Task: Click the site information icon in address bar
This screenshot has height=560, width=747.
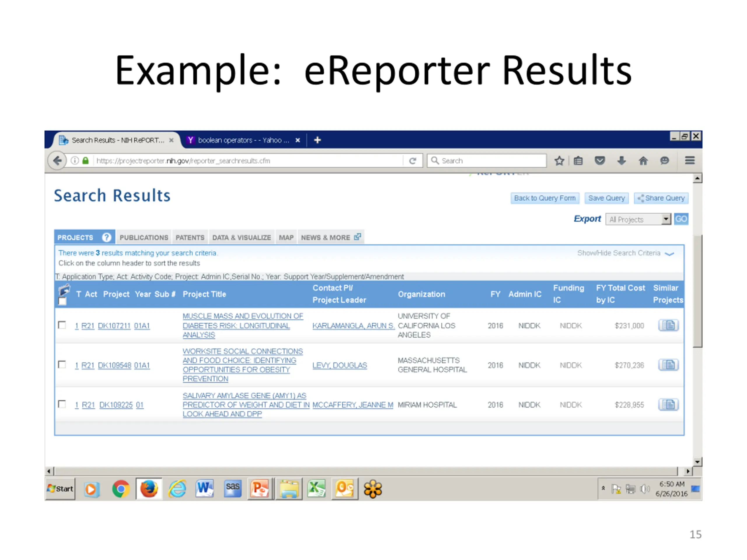Action: click(x=75, y=161)
